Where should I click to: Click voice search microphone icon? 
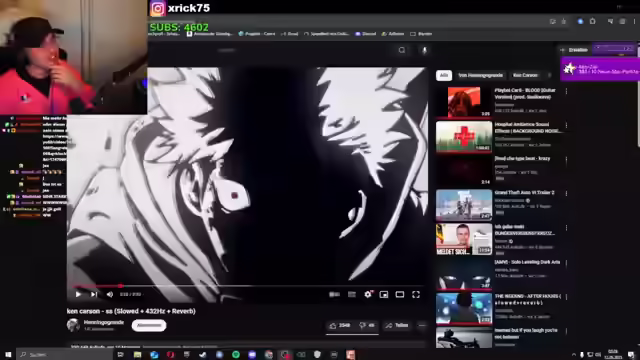click(424, 50)
